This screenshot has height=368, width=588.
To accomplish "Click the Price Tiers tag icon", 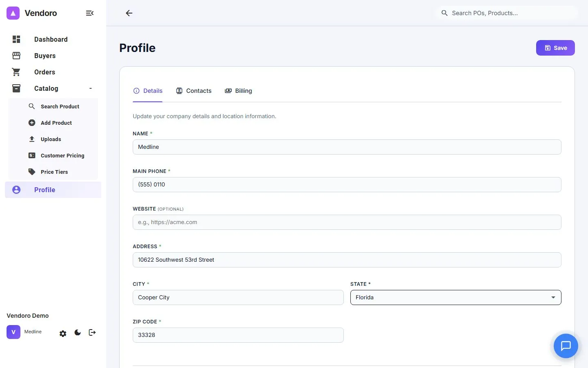I will pyautogui.click(x=32, y=172).
